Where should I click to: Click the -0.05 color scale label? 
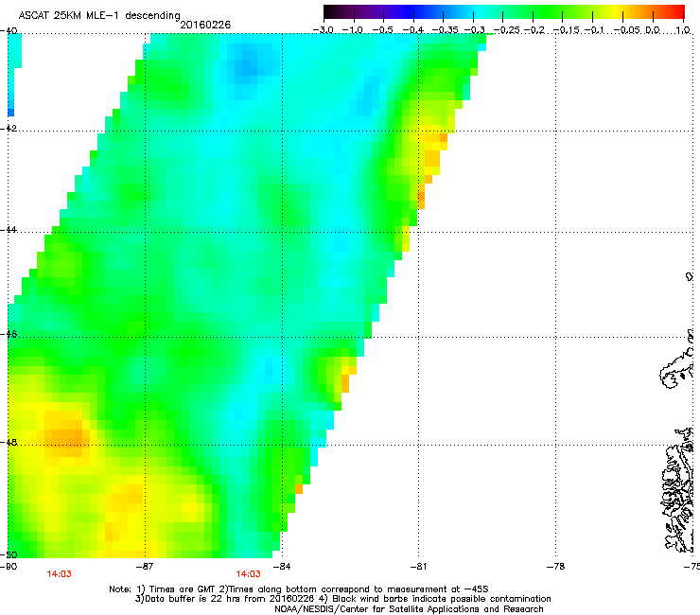(x=627, y=30)
